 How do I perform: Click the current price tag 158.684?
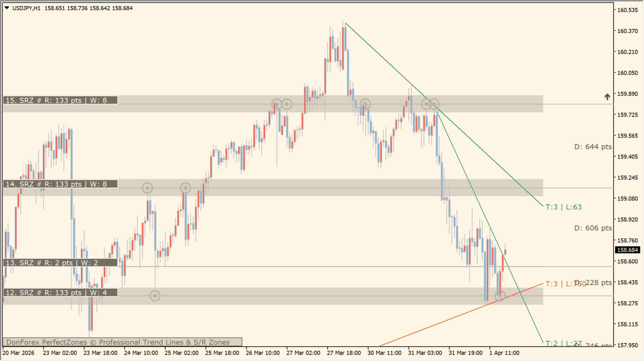[627, 250]
